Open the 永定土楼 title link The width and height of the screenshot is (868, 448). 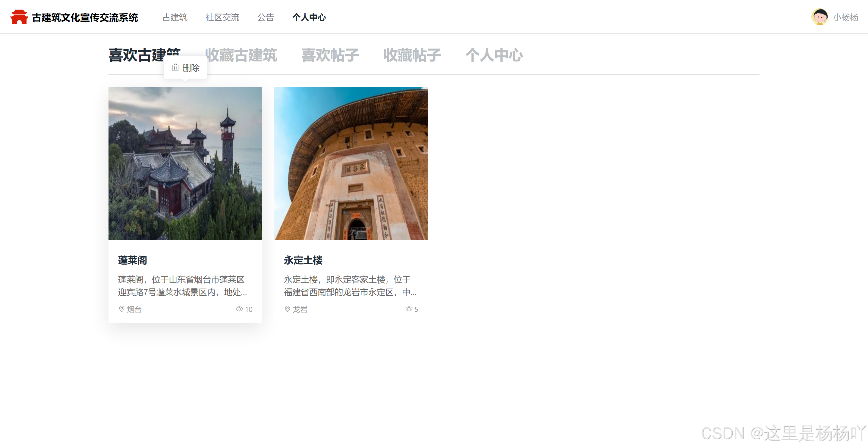point(303,260)
